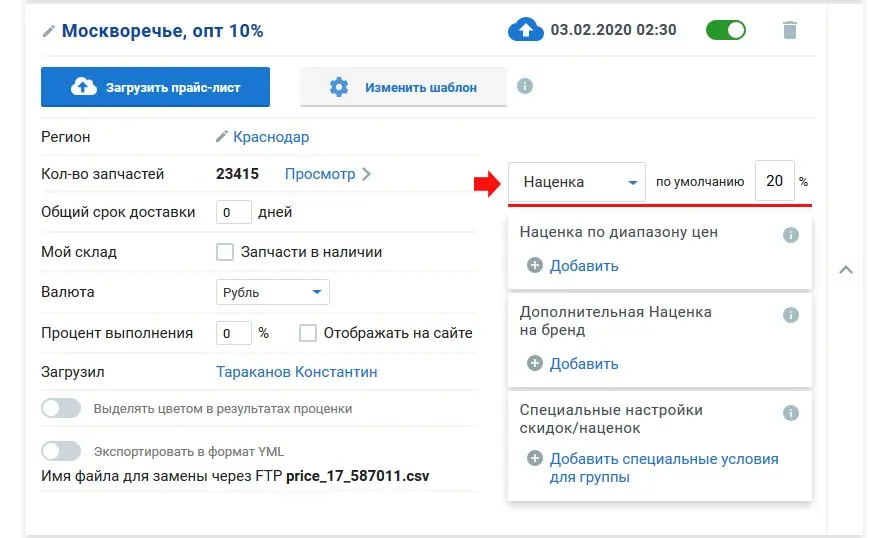Viewport: 880px width, 538px height.
Task: Toggle the green price list active switch
Action: tap(726, 30)
